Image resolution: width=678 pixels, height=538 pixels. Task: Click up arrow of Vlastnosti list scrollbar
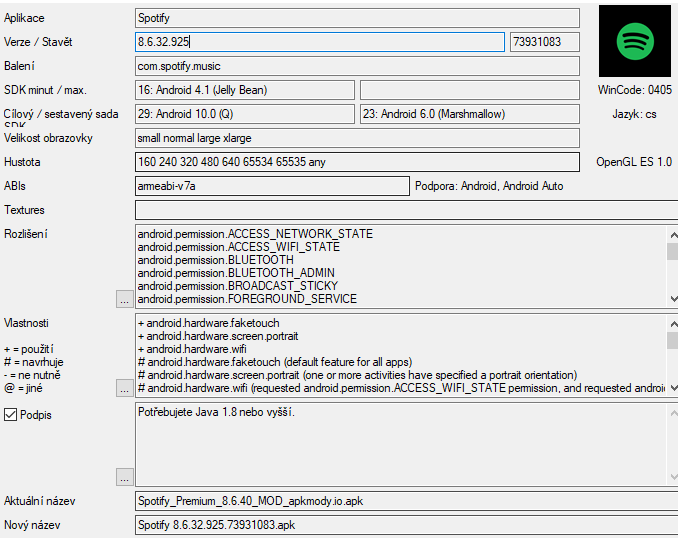[673, 323]
